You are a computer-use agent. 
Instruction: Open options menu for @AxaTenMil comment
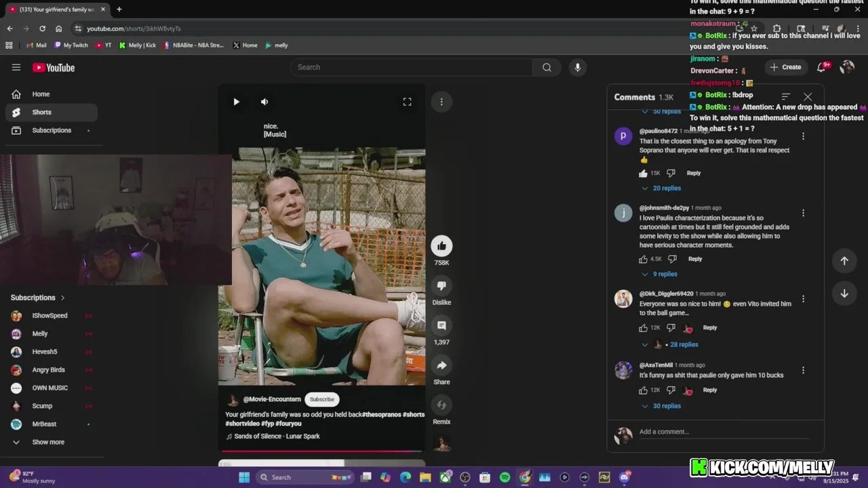[803, 371]
